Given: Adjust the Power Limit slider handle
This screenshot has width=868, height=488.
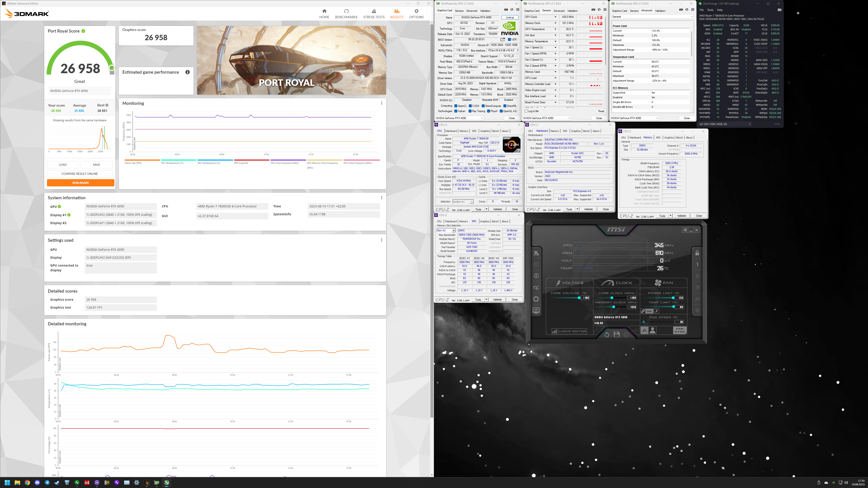Looking at the screenshot, I should click(x=673, y=298).
